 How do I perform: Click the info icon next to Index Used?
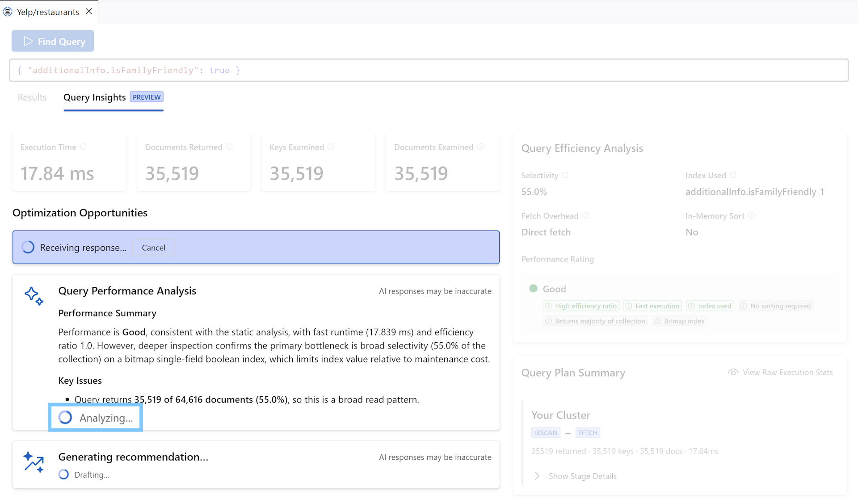tap(733, 175)
